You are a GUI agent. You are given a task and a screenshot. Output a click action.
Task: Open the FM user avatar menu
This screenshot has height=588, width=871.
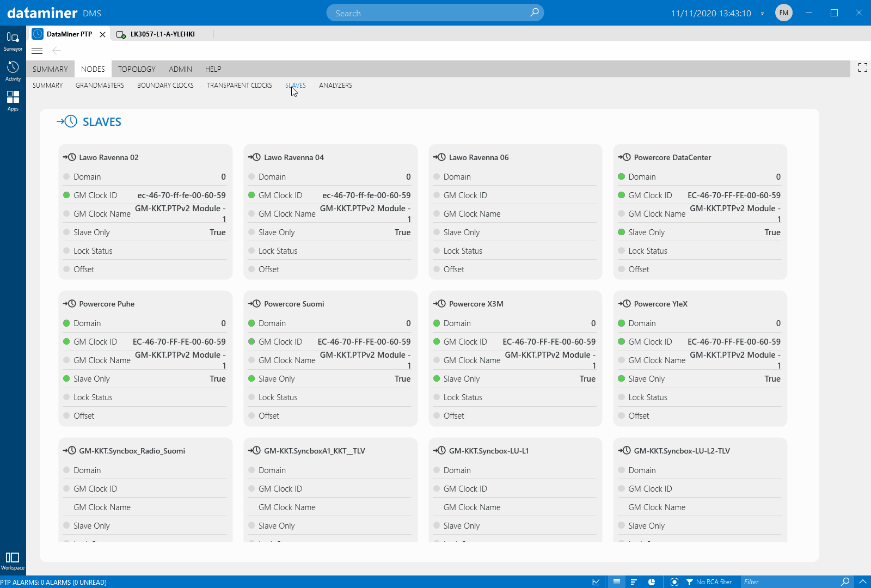tap(783, 13)
